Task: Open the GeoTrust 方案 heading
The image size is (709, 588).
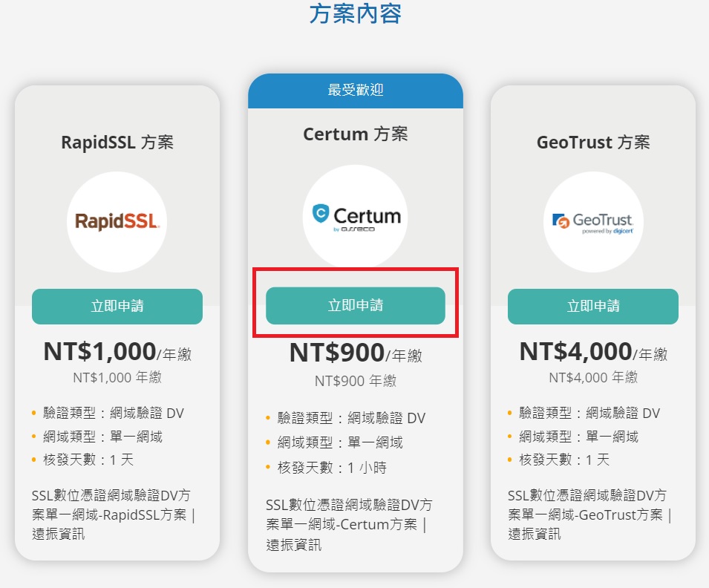Action: 593,143
